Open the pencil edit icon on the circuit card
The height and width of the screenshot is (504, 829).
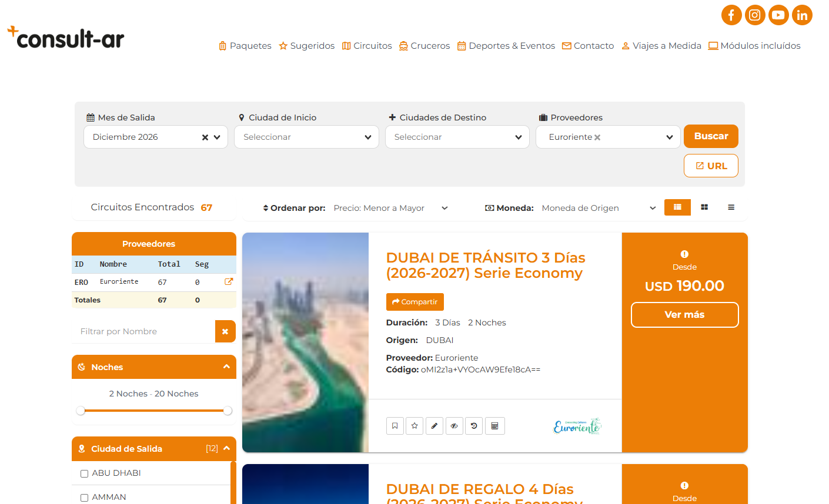tap(434, 426)
